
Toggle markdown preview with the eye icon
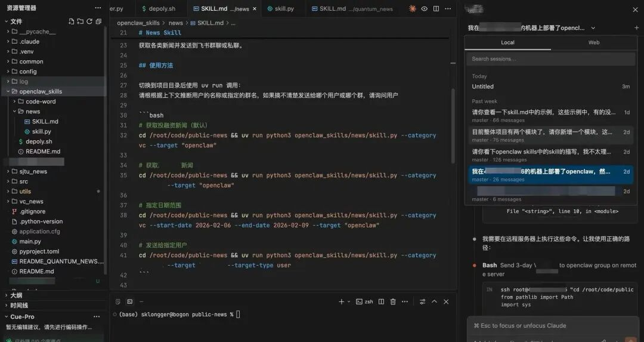point(425,9)
